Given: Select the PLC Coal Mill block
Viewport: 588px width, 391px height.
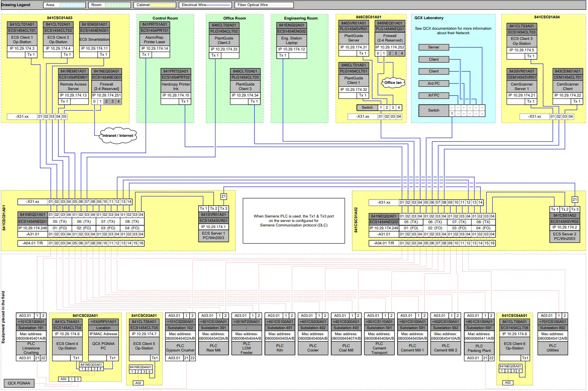Looking at the screenshot, I should [x=346, y=348].
